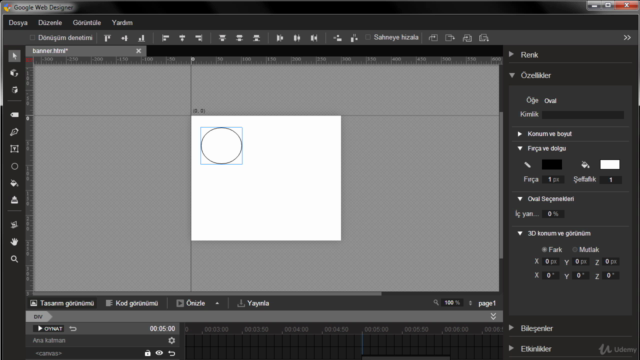This screenshot has height=360, width=640.
Task: Expand the Konum ve boyut section
Action: [x=520, y=134]
